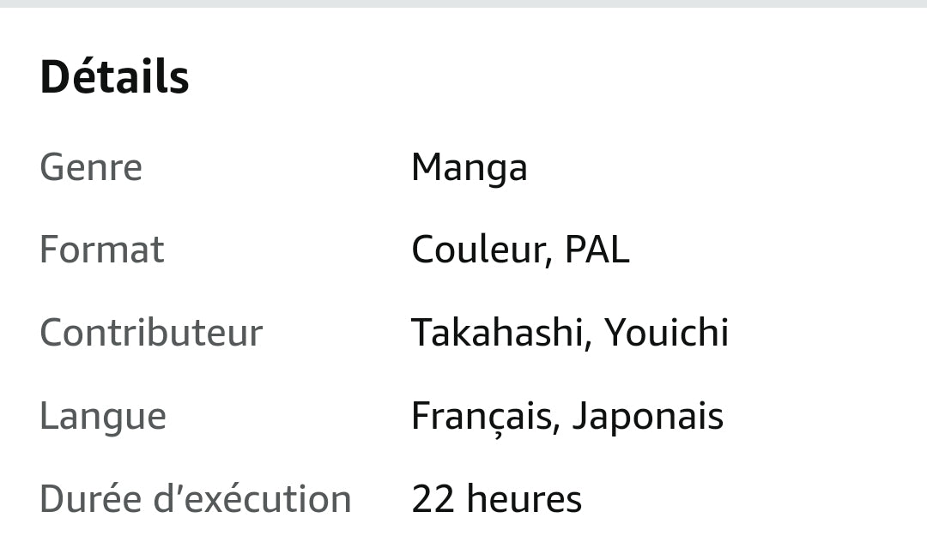Click the Français, Japonais language value
Screen dimensions: 927x560
[x=567, y=417]
